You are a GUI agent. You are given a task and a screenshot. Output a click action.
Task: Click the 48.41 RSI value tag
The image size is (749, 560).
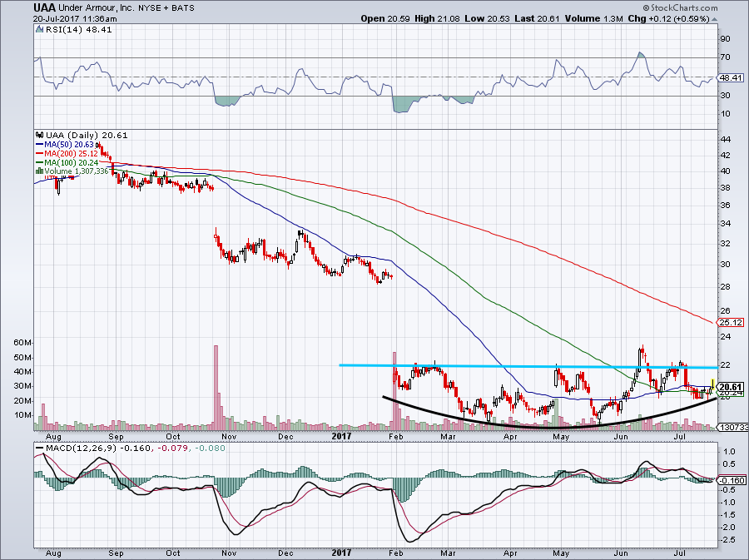coord(729,77)
